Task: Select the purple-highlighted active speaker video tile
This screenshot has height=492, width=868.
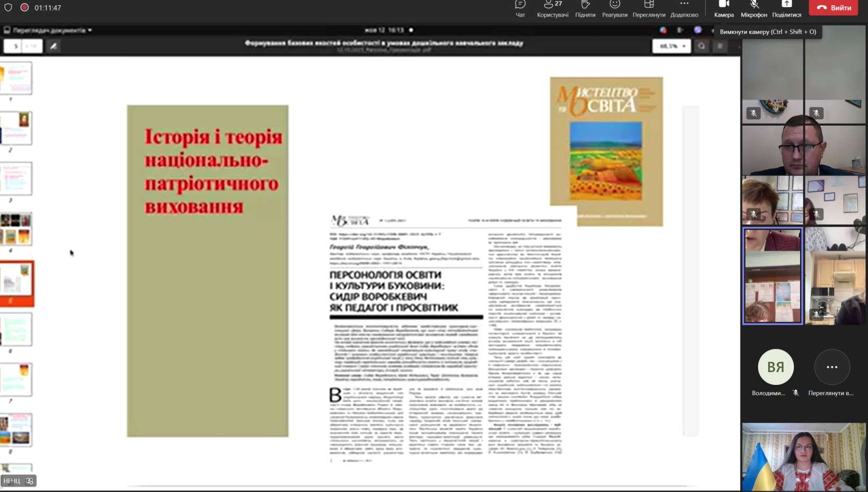Action: (773, 275)
